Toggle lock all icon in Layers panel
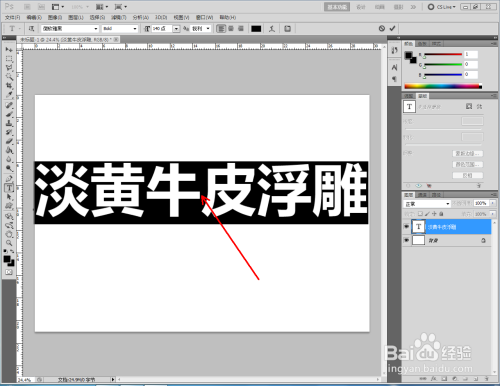 click(441, 214)
